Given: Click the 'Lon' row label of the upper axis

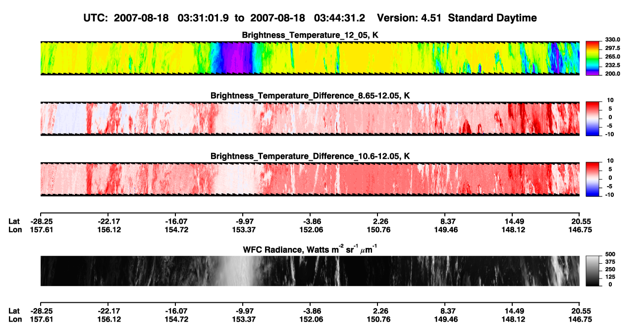Looking at the screenshot, I should point(15,230).
